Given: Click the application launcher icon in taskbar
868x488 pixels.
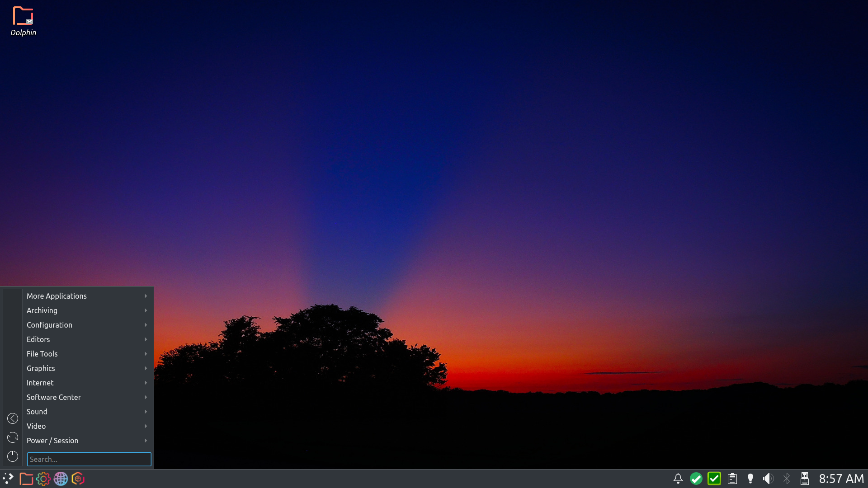Looking at the screenshot, I should point(8,479).
